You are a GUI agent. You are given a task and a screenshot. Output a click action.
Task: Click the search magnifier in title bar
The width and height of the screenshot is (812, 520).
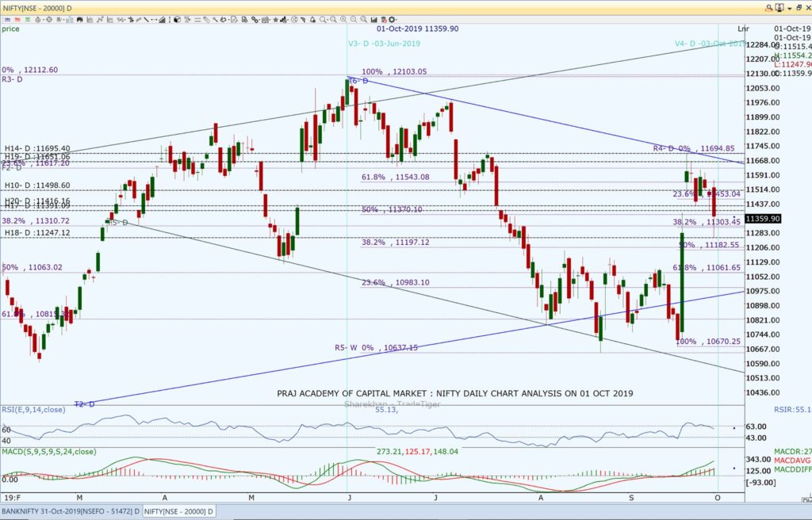point(769,8)
